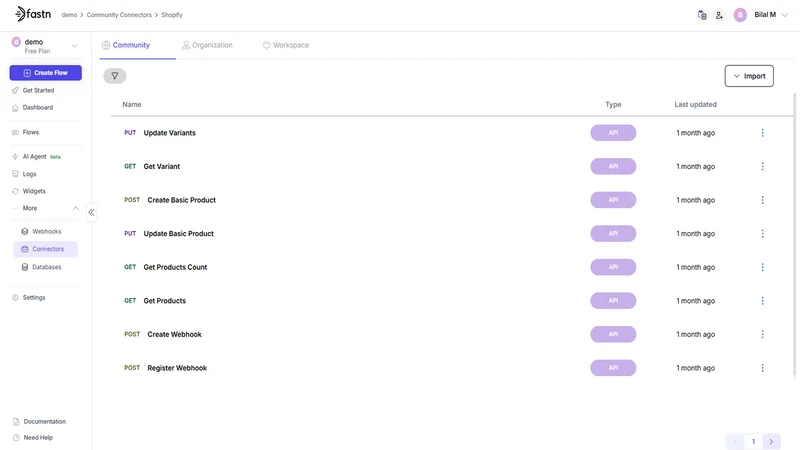Open the copy-settings icon in top bar

pos(702,15)
